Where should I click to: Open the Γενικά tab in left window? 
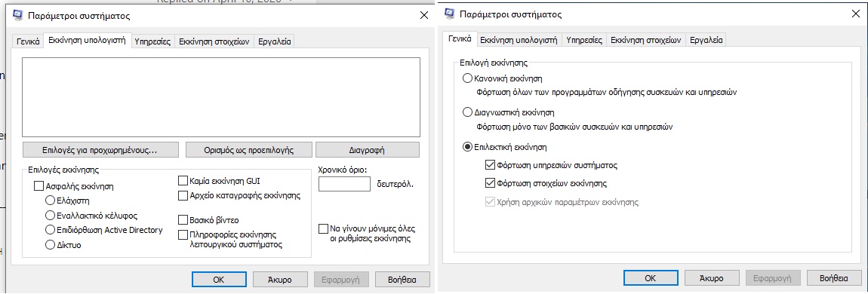click(28, 41)
